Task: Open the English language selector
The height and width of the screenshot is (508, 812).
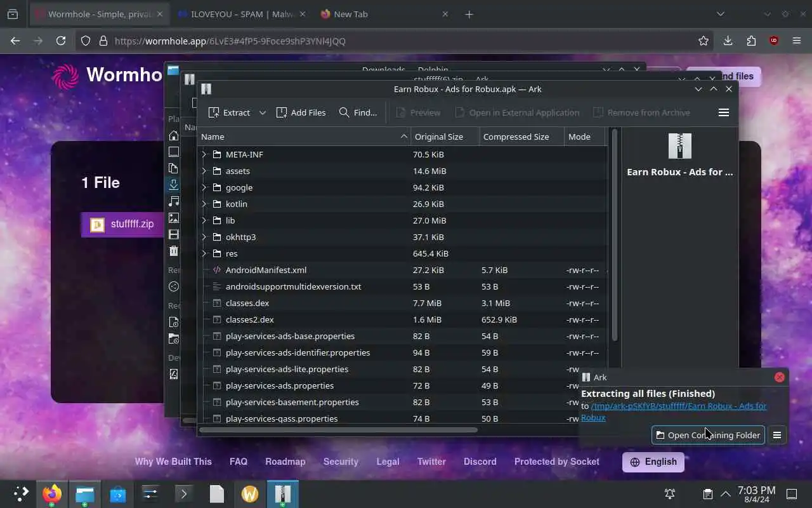Action: 653,462
